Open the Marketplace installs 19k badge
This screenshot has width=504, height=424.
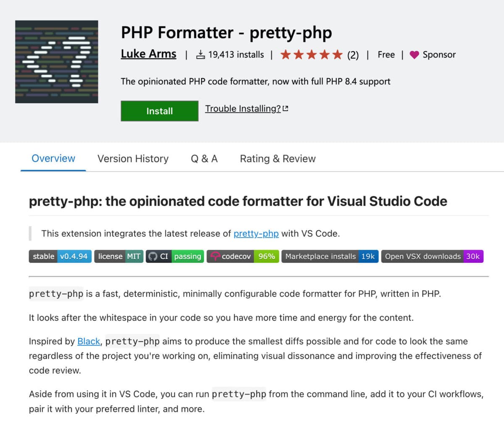(x=330, y=256)
